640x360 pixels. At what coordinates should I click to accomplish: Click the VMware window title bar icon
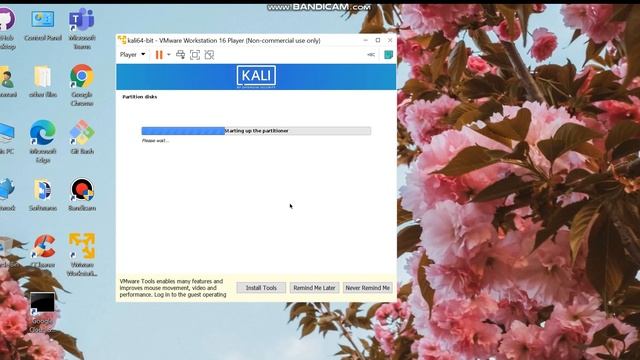[122, 40]
